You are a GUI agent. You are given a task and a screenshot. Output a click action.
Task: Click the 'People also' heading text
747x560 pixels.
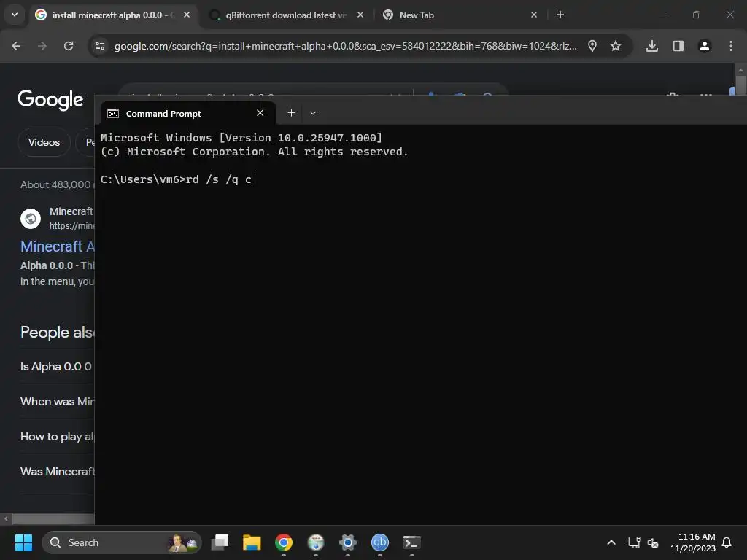57,332
